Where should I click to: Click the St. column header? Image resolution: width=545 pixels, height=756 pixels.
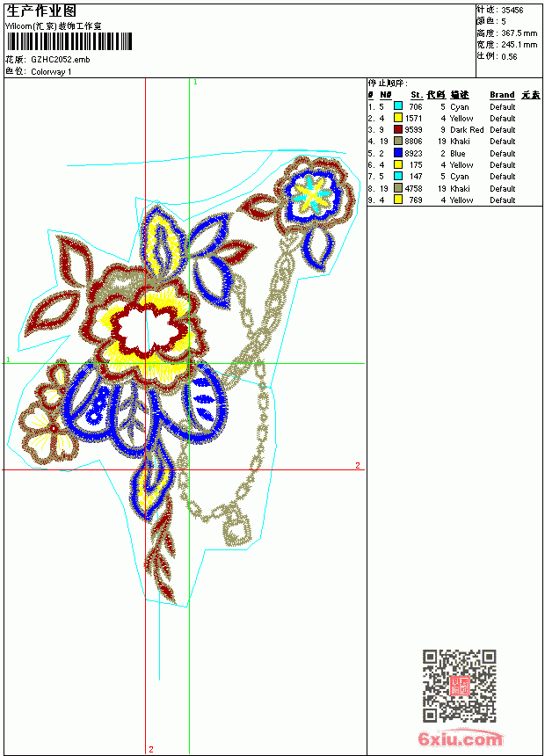coord(417,95)
